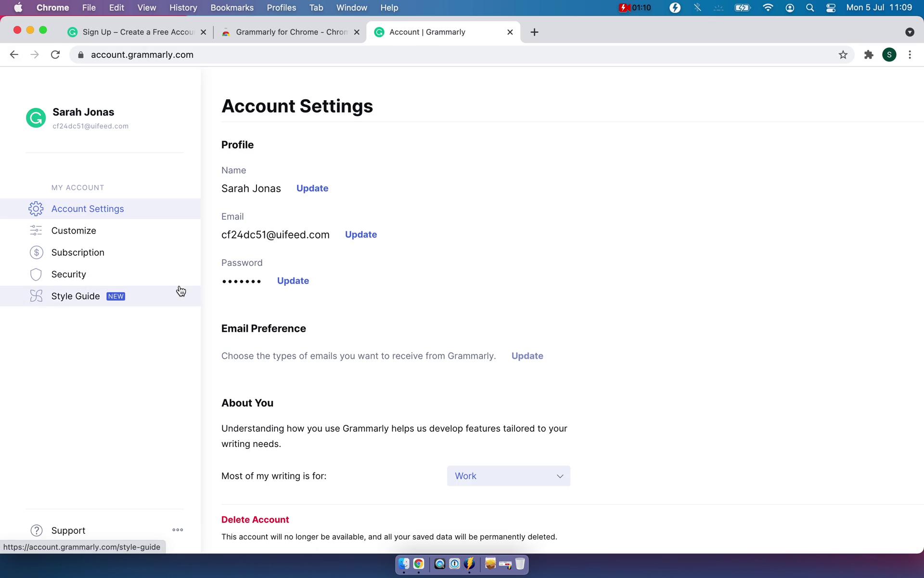Expand the 'Most of my writing is for' dropdown
Screen dimensions: 924x578
pos(509,476)
